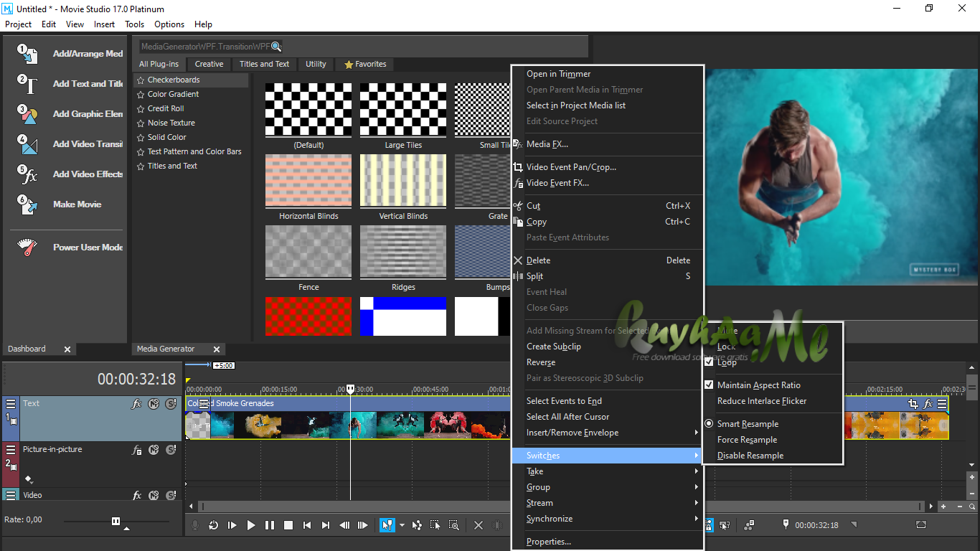Pause playback in transport bar
Viewport: 980px width, 551px height.
tap(270, 525)
